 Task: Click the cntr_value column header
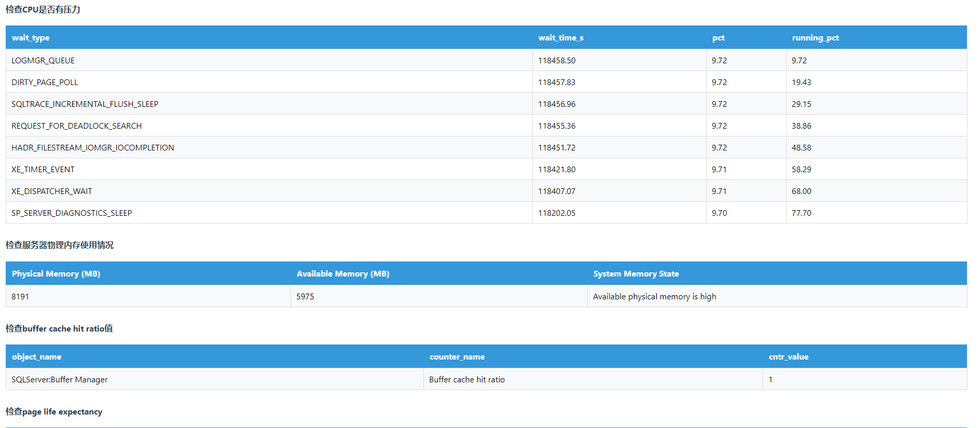tap(865, 356)
